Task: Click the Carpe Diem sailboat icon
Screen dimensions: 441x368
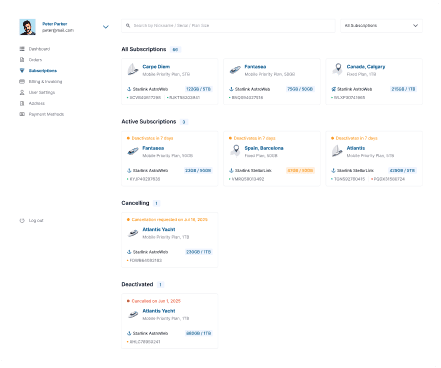Action: pos(133,70)
